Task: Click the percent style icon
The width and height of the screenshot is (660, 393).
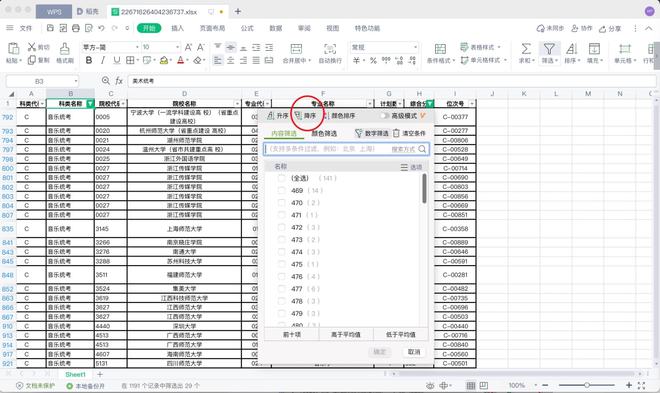Action: click(373, 61)
